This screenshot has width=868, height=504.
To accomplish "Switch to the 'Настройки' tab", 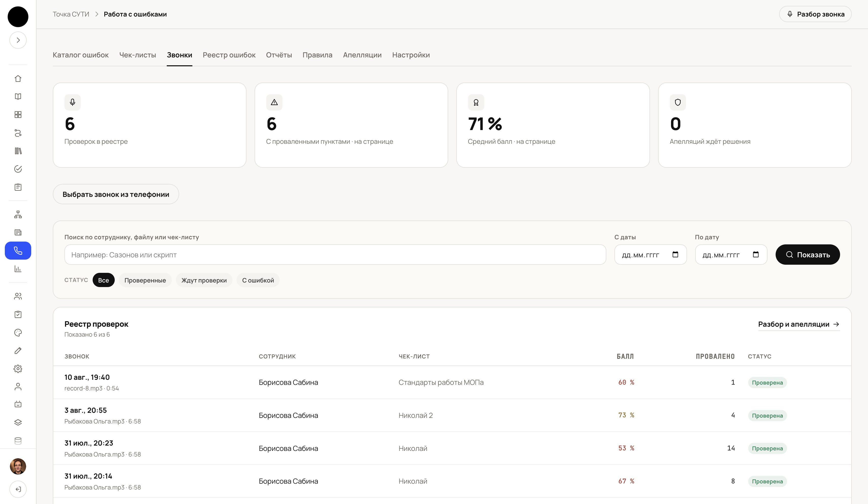I will (411, 55).
